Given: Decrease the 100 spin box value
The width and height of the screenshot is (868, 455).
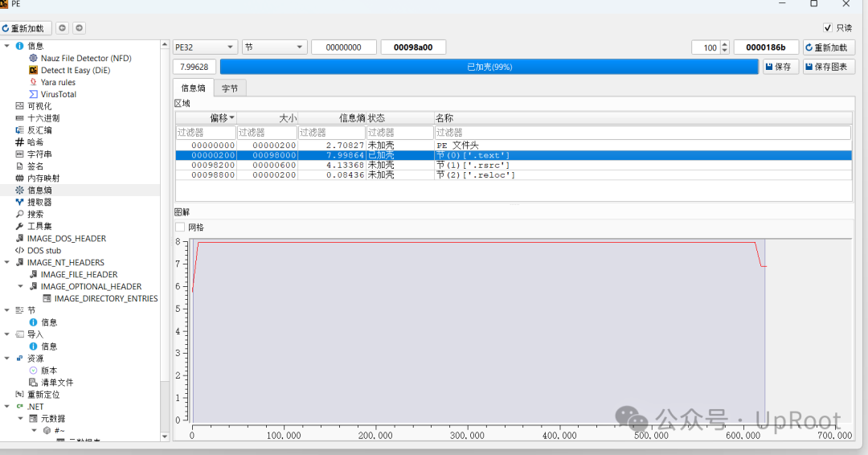Looking at the screenshot, I should [x=725, y=51].
